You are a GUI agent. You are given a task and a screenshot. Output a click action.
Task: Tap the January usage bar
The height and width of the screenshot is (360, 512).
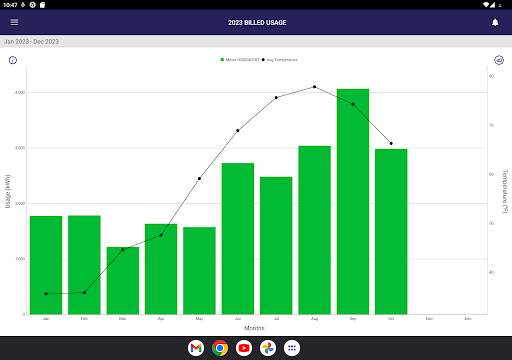click(x=46, y=265)
